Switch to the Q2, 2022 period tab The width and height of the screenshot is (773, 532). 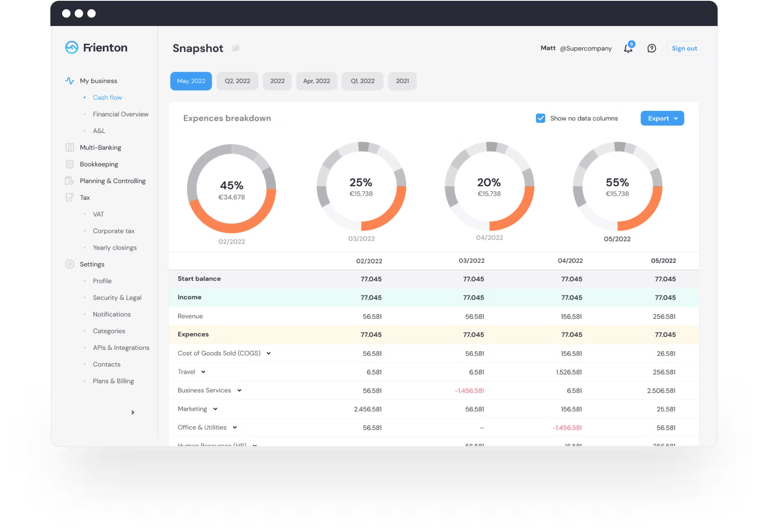(x=237, y=81)
